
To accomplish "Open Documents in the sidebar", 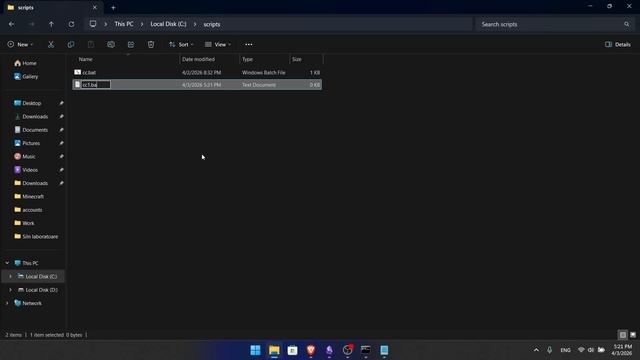I will coord(35,130).
